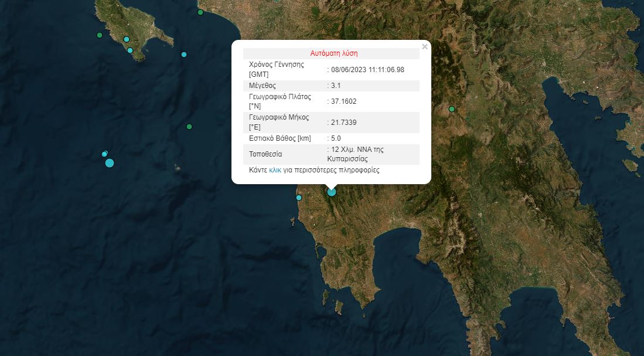The height and width of the screenshot is (356, 644).
Task: Click the 'κλικ' link for more information
Action: pyautogui.click(x=275, y=170)
